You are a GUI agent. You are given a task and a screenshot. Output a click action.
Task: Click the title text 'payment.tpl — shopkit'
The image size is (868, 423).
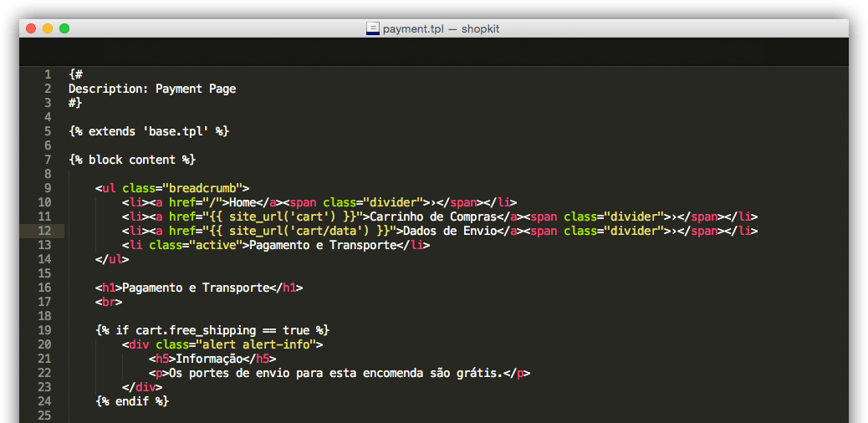(x=442, y=28)
